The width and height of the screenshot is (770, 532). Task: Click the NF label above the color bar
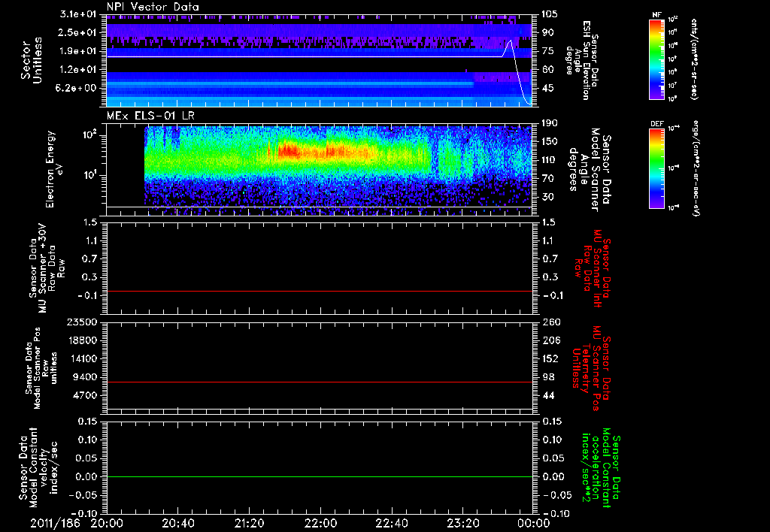656,15
